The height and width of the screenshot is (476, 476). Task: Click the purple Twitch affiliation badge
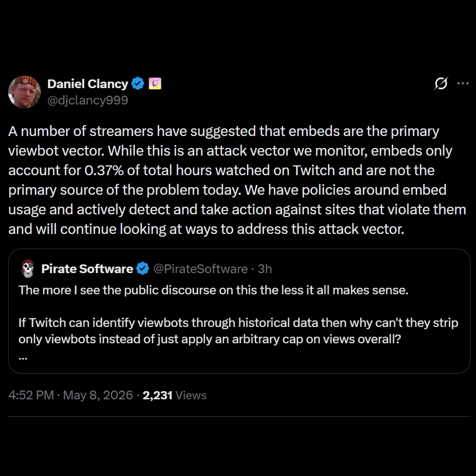[155, 83]
